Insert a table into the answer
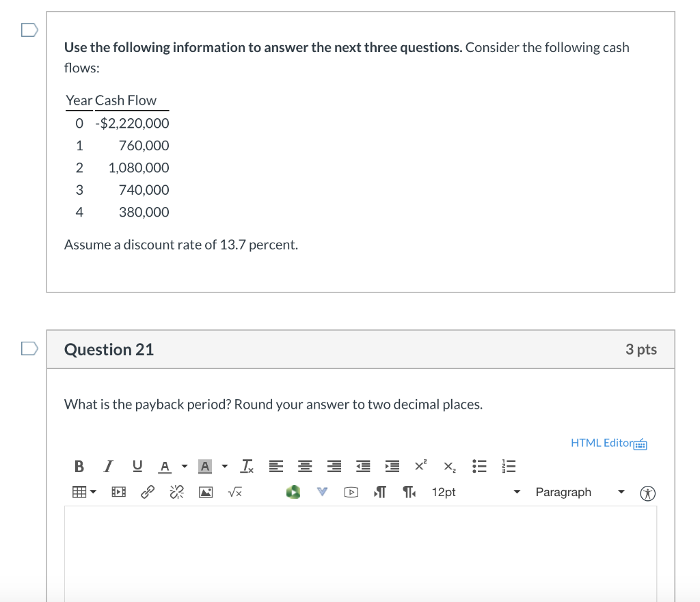This screenshot has height=602, width=700. 79,491
